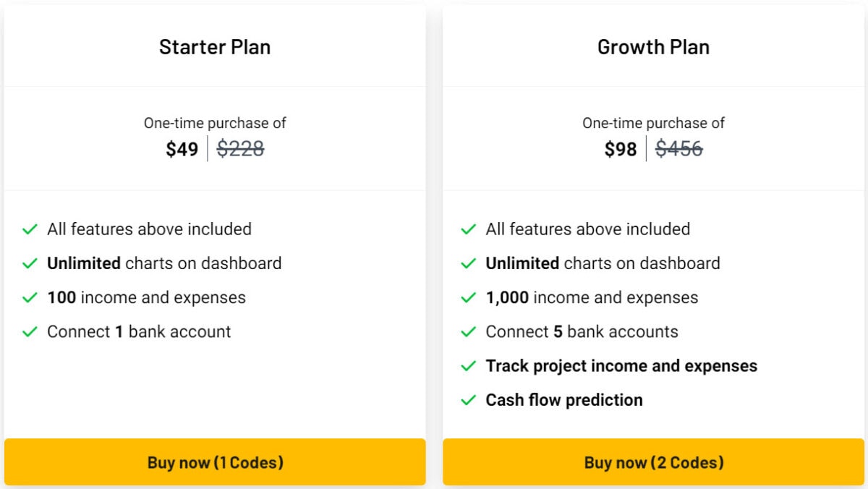Click Growth's unlimited charts checkmark

coord(467,263)
